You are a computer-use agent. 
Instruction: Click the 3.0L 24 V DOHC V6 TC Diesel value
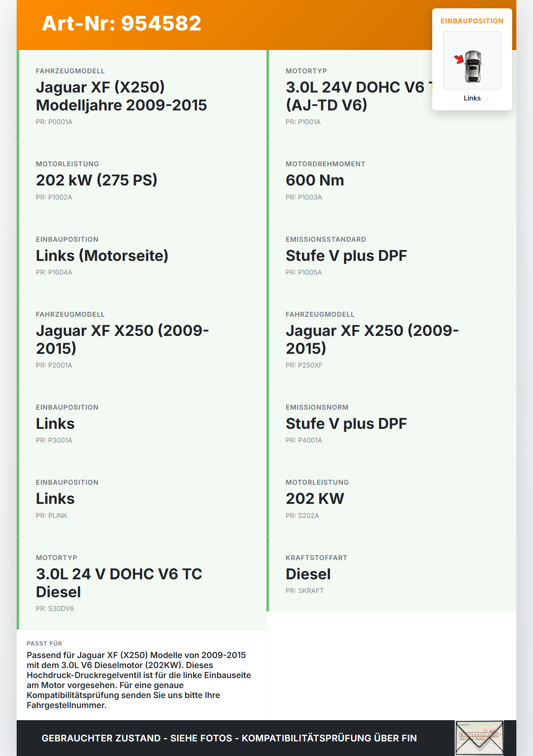tap(119, 583)
